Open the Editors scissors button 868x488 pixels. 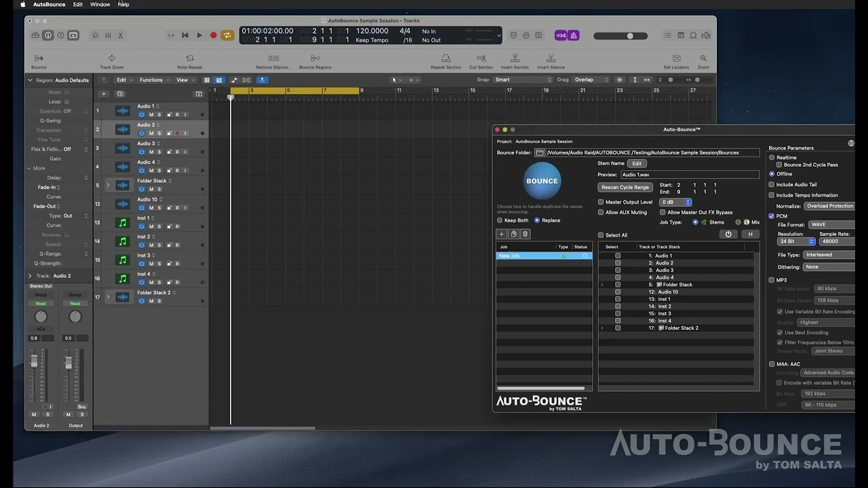(121, 35)
